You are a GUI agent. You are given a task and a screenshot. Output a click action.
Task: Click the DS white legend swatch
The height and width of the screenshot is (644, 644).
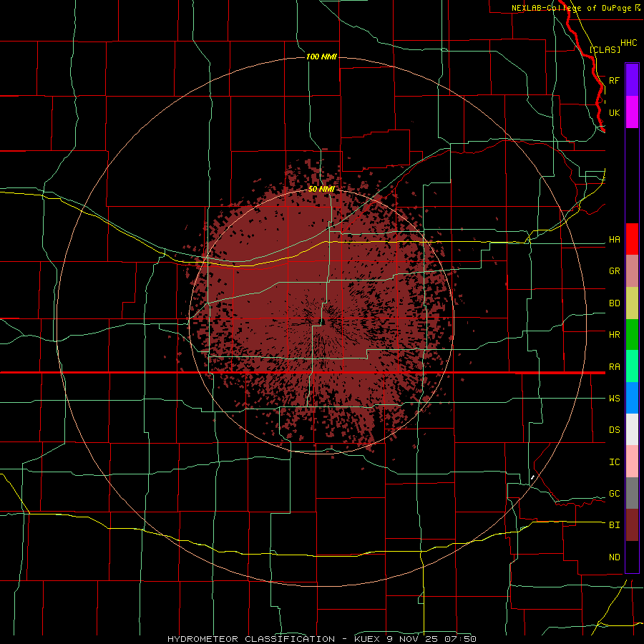tap(632, 429)
